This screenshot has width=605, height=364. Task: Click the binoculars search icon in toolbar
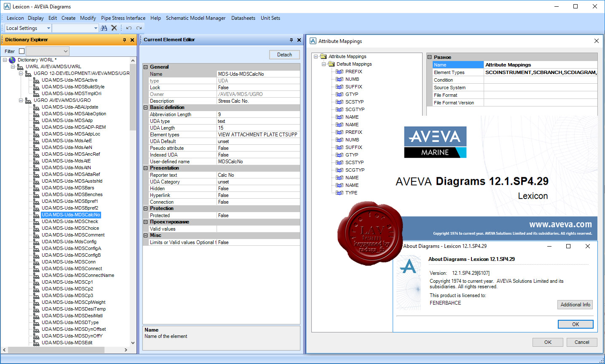[x=104, y=28]
